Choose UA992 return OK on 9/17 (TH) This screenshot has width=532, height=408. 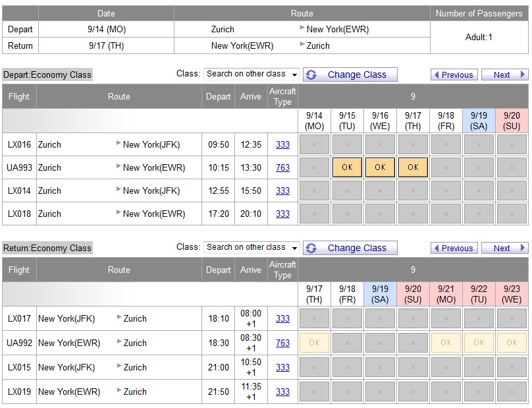click(x=314, y=343)
